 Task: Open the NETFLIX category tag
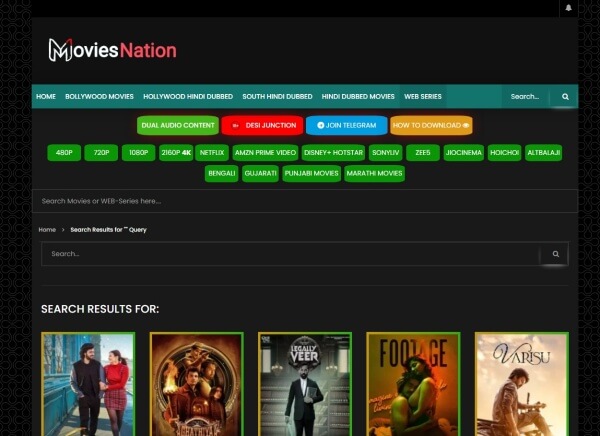tap(212, 152)
